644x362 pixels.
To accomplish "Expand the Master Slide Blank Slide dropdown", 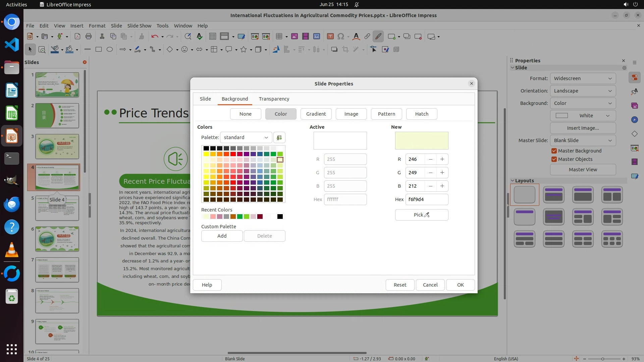I will tap(583, 140).
